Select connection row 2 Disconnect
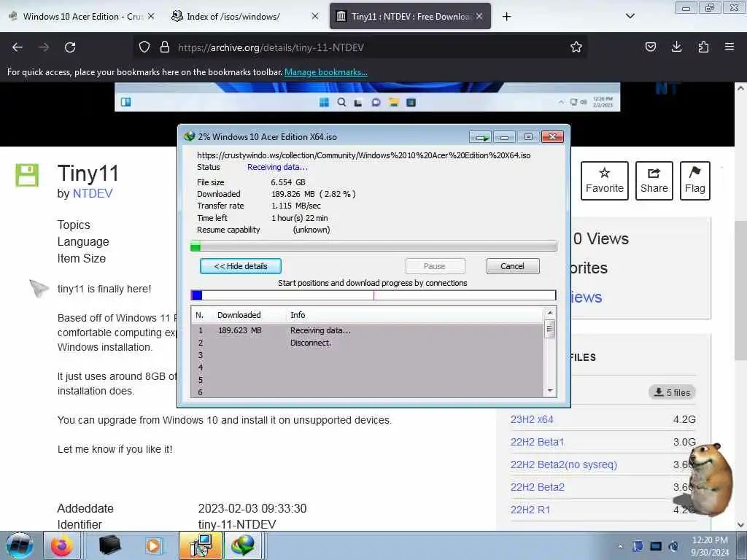The height and width of the screenshot is (560, 747). click(367, 343)
